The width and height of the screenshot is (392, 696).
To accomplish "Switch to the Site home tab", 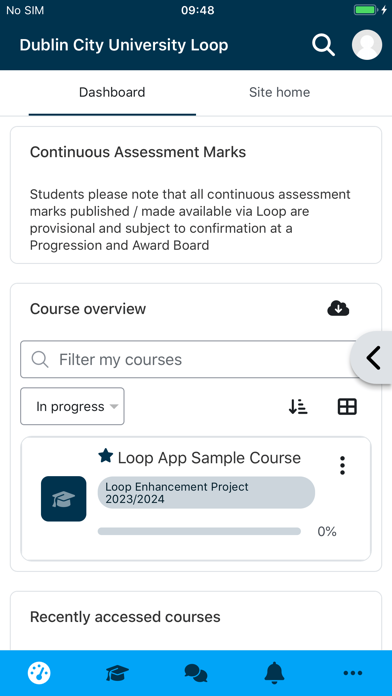I will (x=280, y=92).
